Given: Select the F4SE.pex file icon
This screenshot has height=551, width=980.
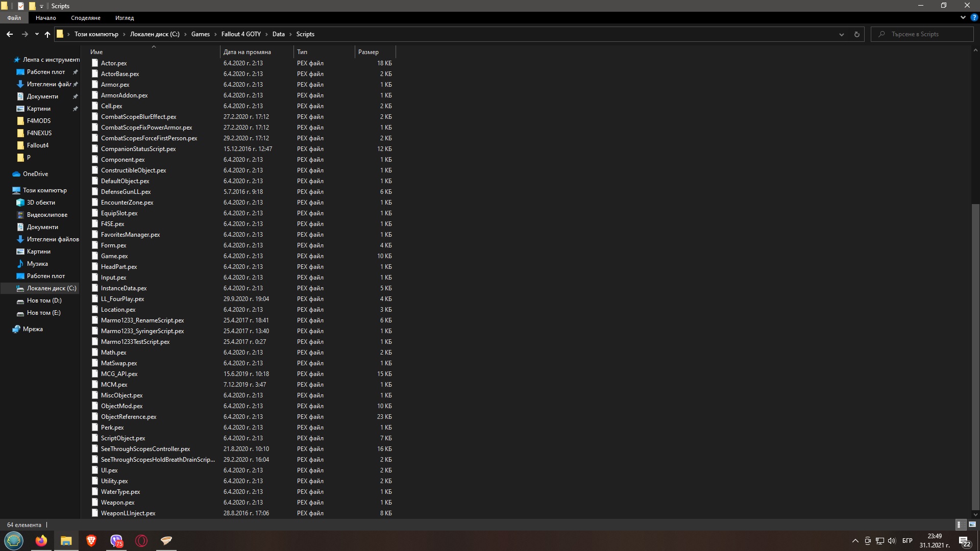Looking at the screenshot, I should 94,224.
